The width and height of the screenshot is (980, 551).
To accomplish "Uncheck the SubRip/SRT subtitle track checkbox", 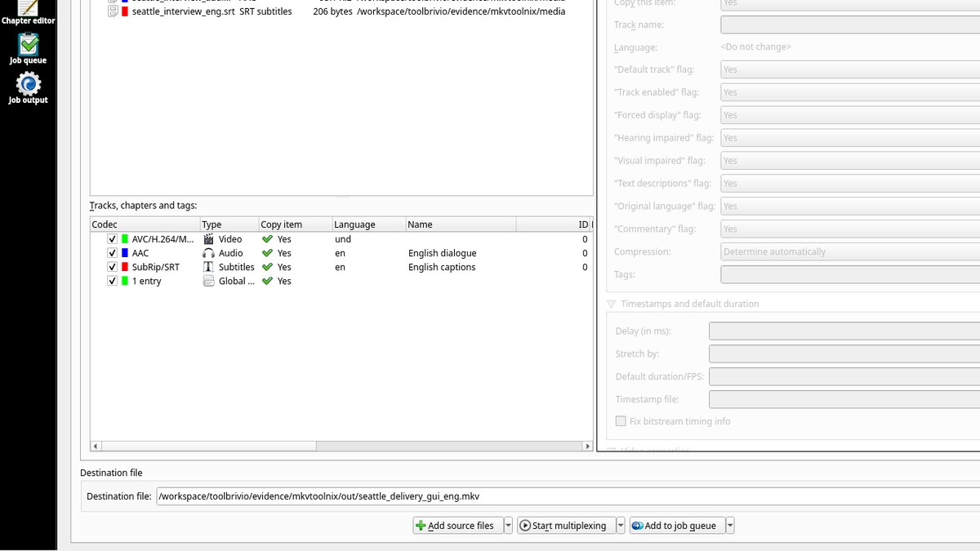I will pyautogui.click(x=113, y=267).
